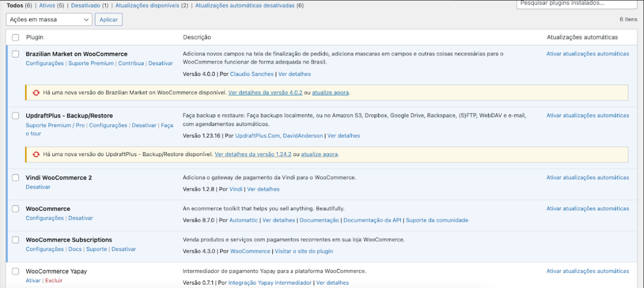The width and height of the screenshot is (644, 288).
Task: Open the Ações em massa dropdown
Action: click(49, 19)
